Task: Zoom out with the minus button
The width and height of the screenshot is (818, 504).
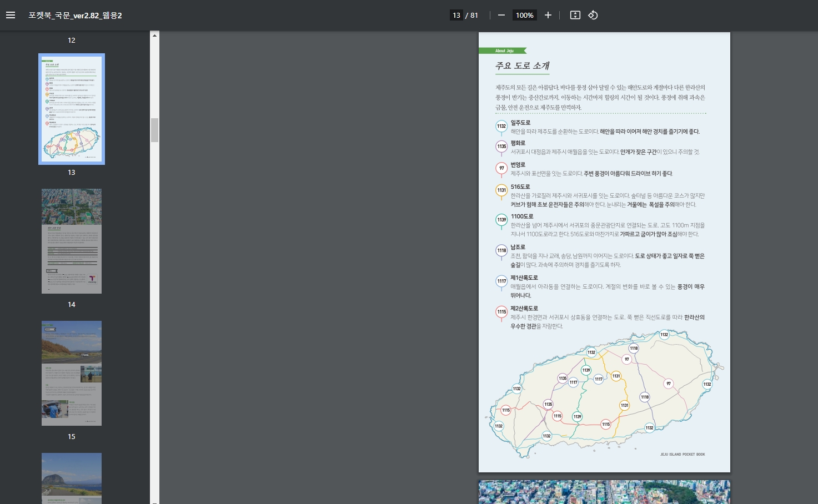Action: [501, 15]
